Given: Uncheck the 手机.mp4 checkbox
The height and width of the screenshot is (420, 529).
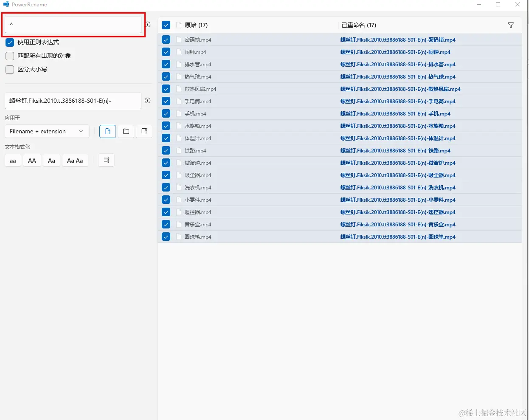Looking at the screenshot, I should point(166,114).
